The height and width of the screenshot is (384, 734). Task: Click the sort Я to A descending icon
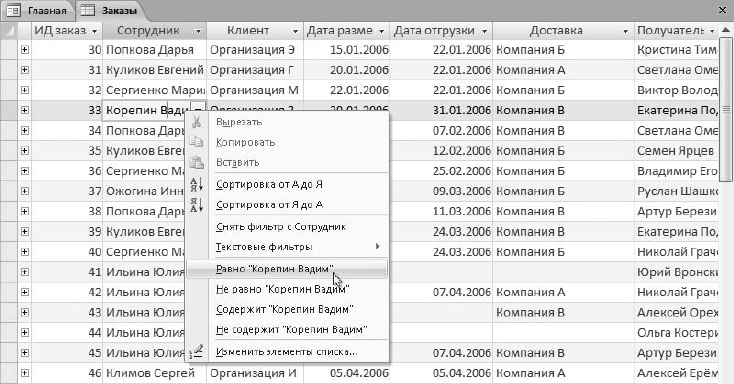click(x=197, y=205)
